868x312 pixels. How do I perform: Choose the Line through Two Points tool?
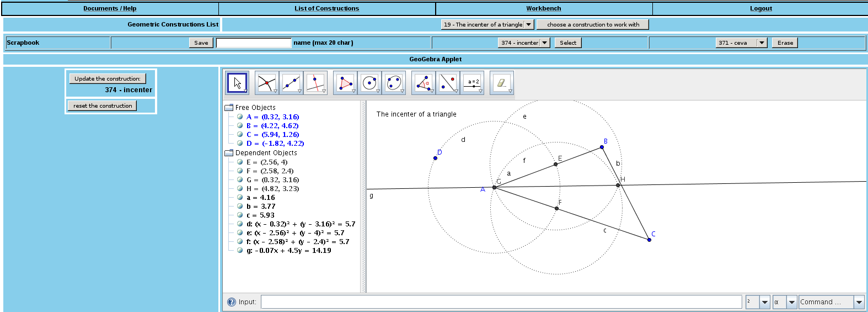(x=291, y=83)
